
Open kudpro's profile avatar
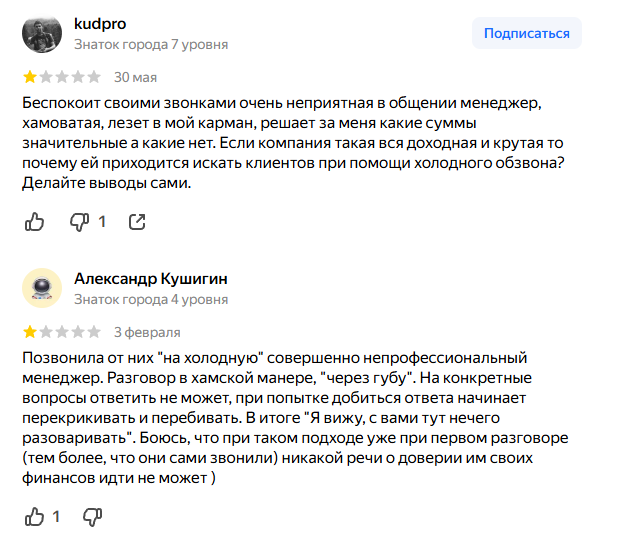click(x=42, y=34)
